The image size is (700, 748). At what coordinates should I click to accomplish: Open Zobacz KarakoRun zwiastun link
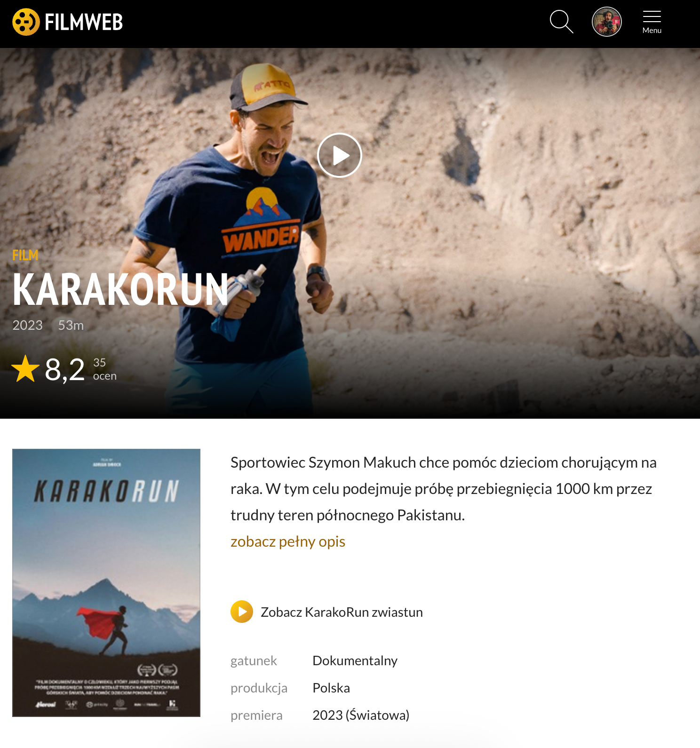click(x=342, y=612)
